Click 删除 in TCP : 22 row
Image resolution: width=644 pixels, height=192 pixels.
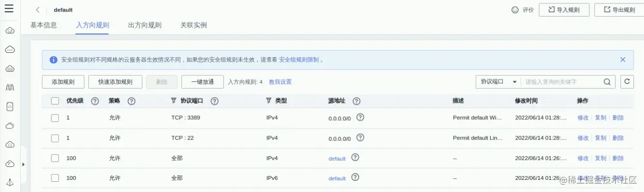click(618, 138)
